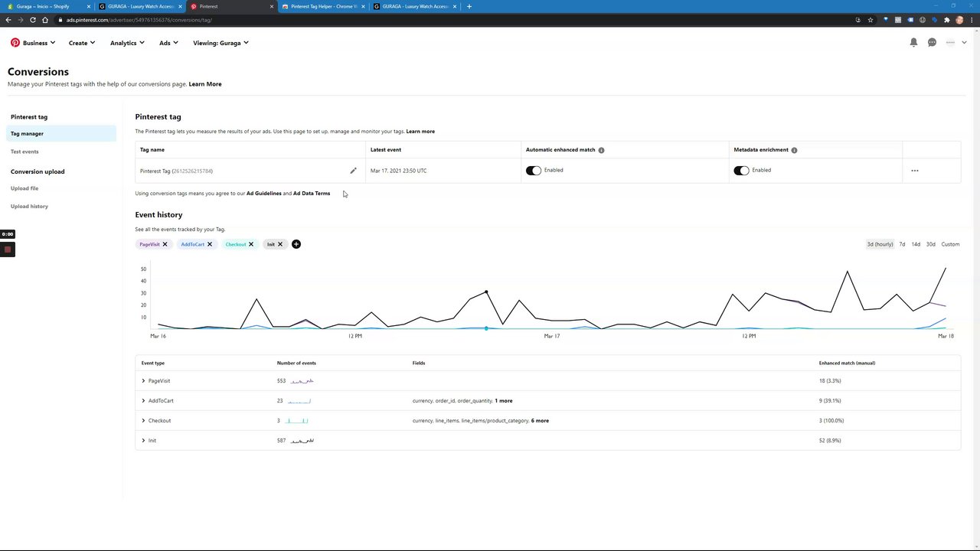Expand the PageVisit event row

pyautogui.click(x=143, y=380)
